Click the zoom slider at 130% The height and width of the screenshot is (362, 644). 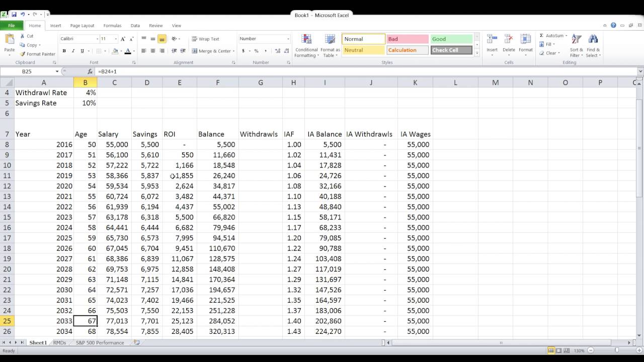(x=616, y=350)
